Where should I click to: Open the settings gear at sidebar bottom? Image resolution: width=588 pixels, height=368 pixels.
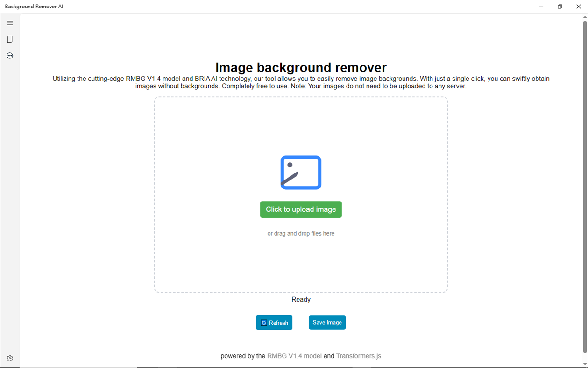pos(9,358)
